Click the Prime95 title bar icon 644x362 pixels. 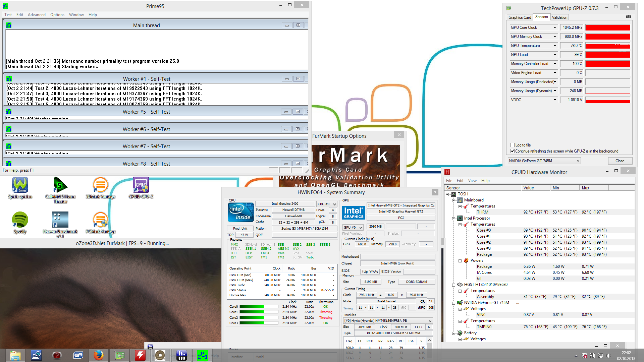[5, 6]
